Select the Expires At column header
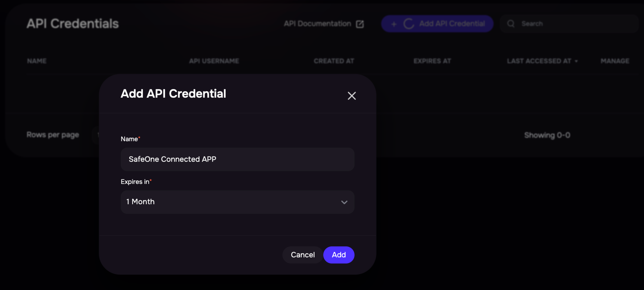 tap(432, 61)
